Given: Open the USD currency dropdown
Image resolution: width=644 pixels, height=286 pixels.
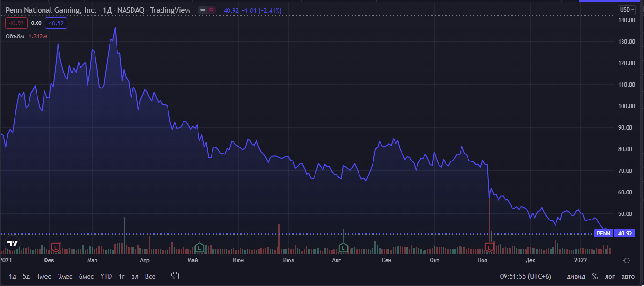Looking at the screenshot, I should click(x=627, y=10).
